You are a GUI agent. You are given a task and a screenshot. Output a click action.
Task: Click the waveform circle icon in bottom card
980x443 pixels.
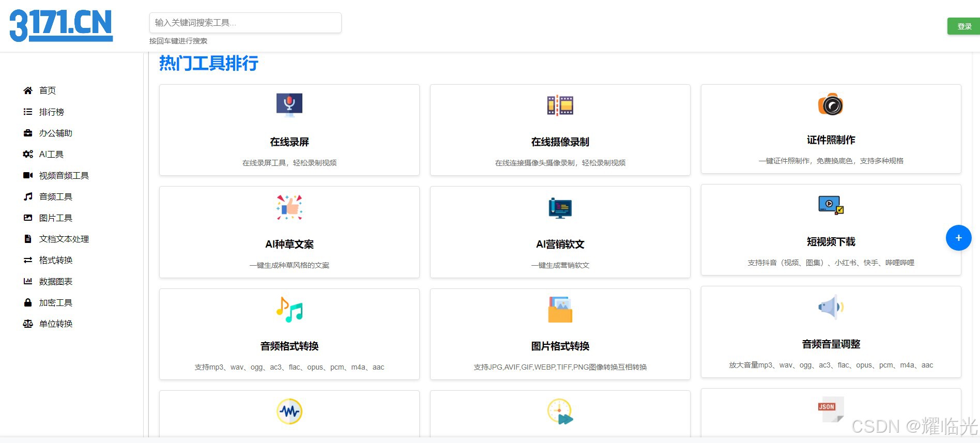(289, 411)
